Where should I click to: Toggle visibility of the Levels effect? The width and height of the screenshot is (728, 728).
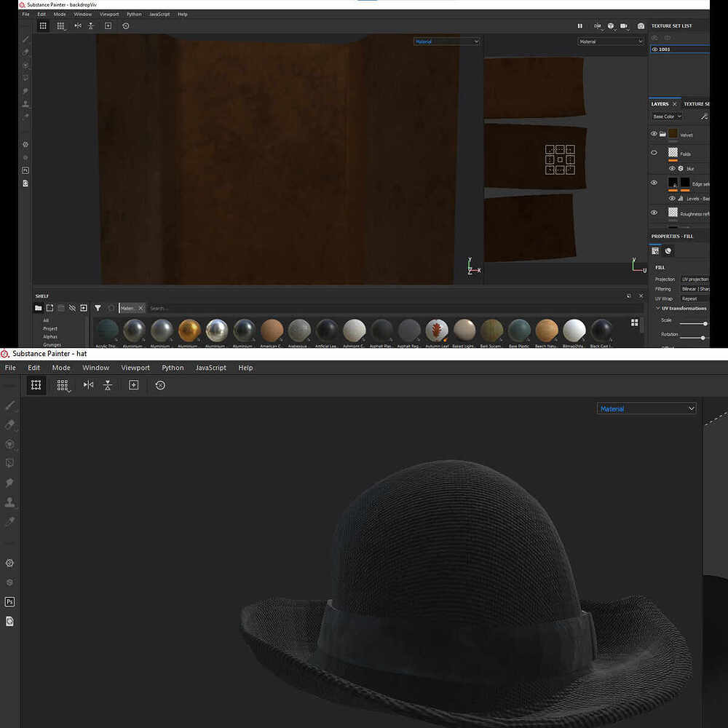672,198
